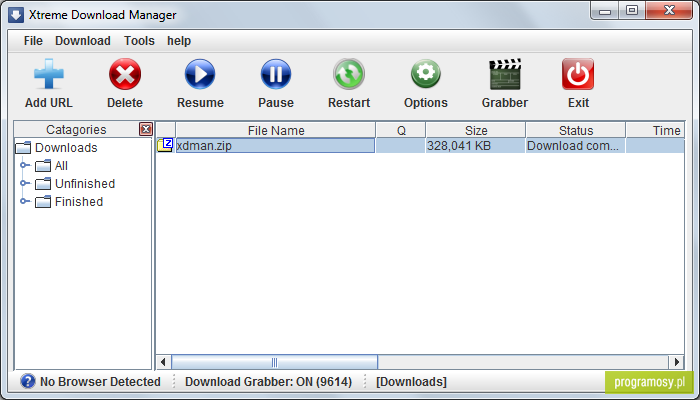The image size is (700, 400).
Task: Expand the All category node
Action: tap(25, 166)
